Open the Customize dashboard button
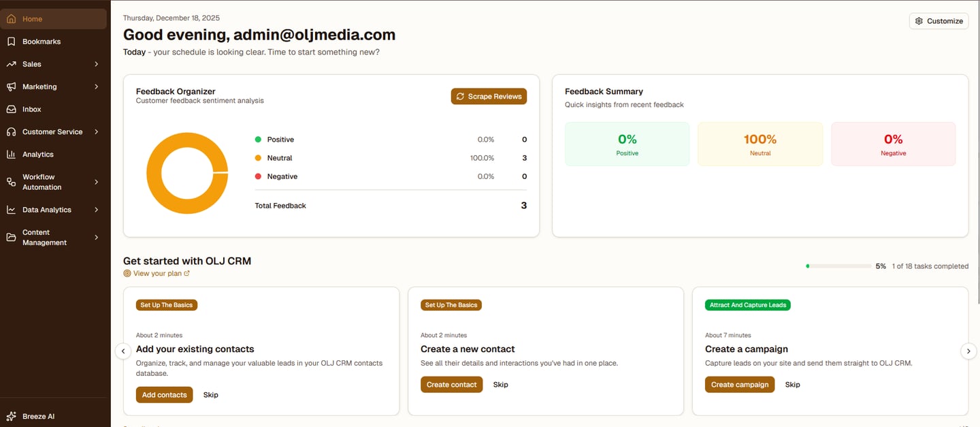Image resolution: width=980 pixels, height=427 pixels. [x=938, y=21]
